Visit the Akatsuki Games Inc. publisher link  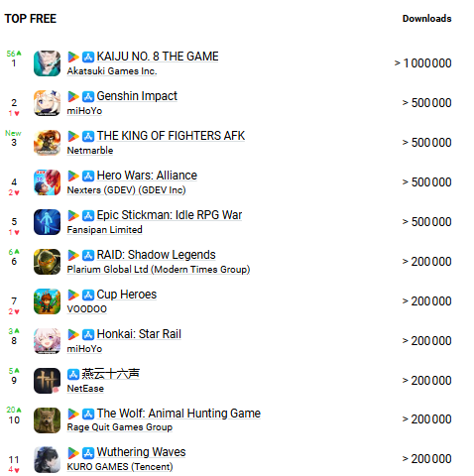112,71
